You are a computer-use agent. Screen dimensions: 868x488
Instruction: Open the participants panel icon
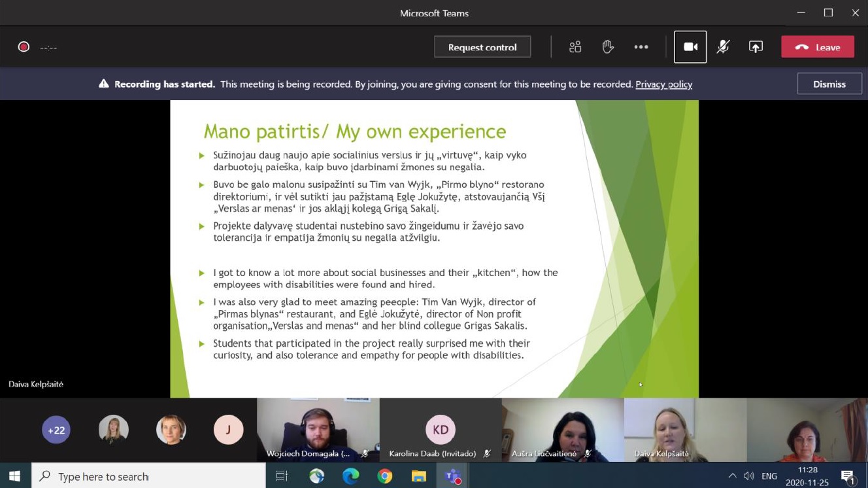coord(575,47)
